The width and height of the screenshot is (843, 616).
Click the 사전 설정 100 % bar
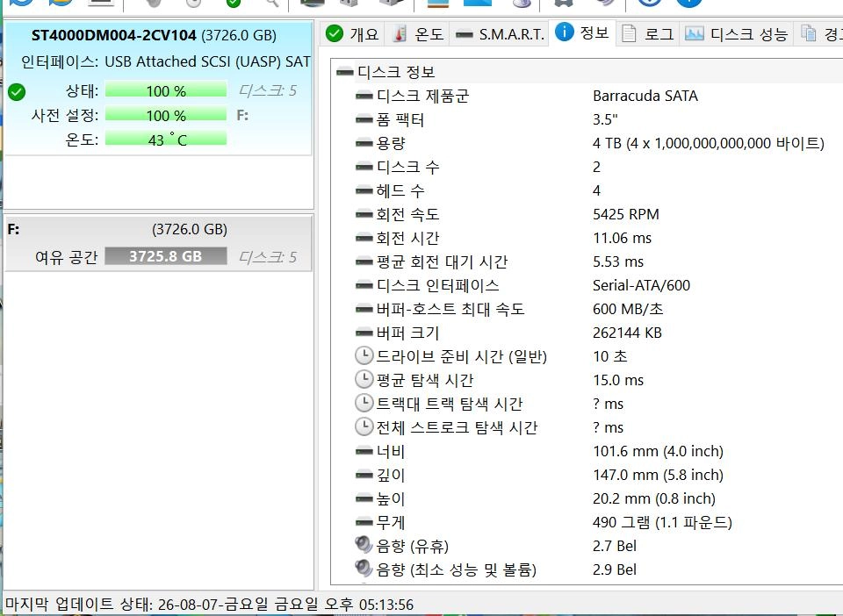[166, 115]
